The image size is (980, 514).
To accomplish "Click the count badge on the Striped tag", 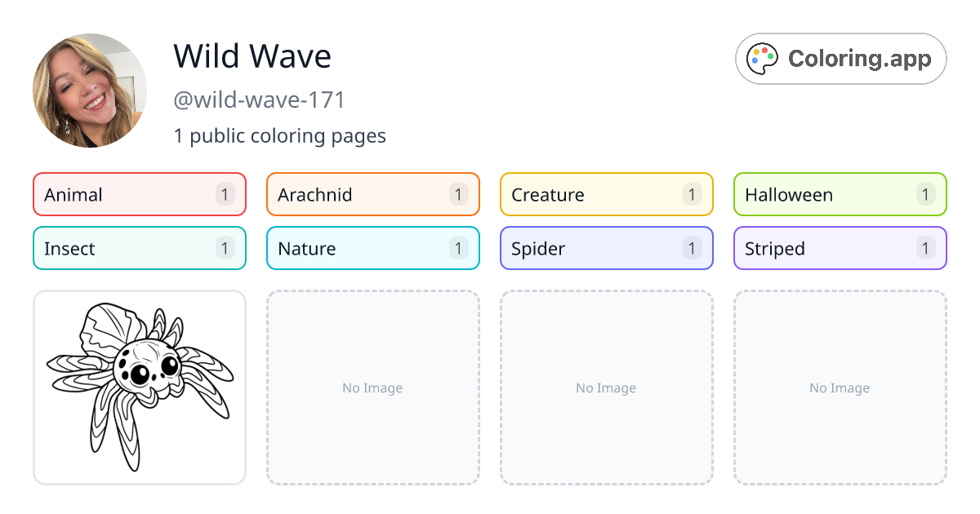I will (925, 248).
